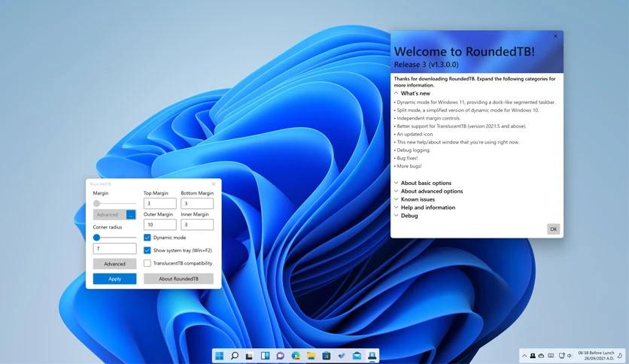Click the Bottom Margin input field
This screenshot has height=364, width=629.
coord(197,203)
